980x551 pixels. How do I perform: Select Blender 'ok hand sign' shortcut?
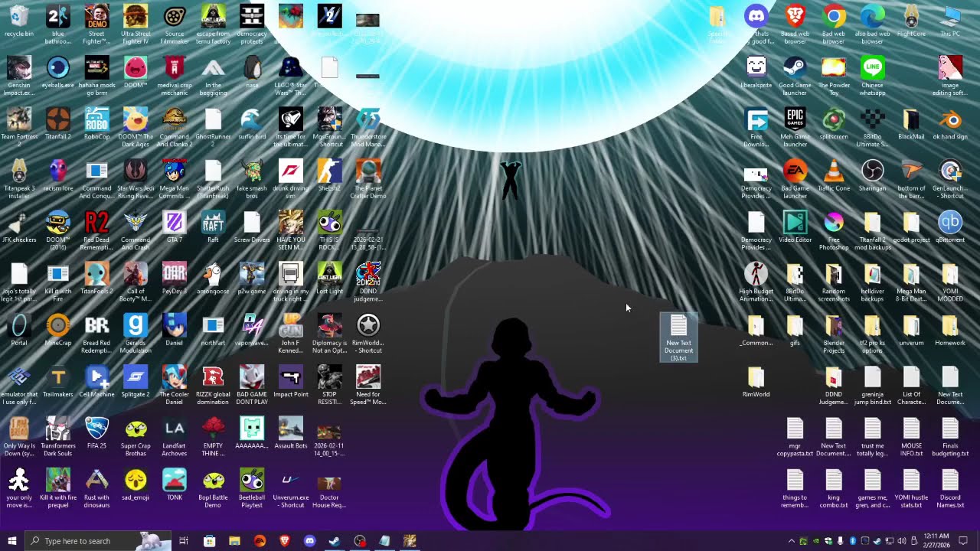pyautogui.click(x=950, y=124)
